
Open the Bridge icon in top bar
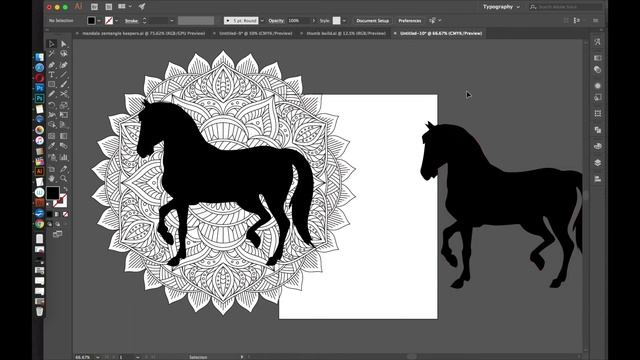94,7
